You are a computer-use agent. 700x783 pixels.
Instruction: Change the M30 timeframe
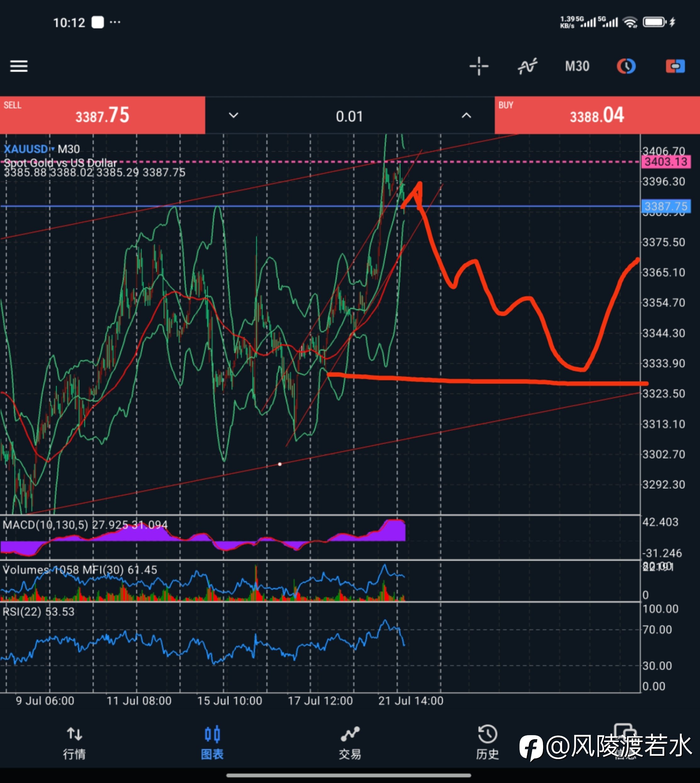pos(577,66)
